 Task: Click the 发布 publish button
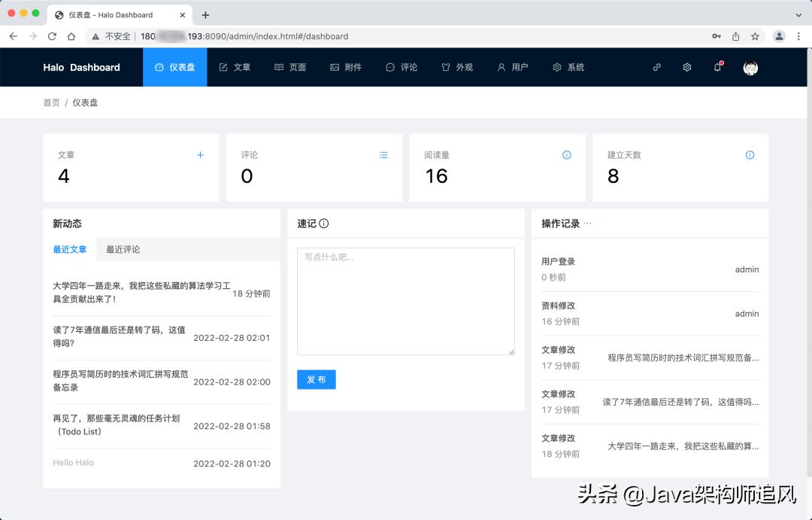coord(316,379)
